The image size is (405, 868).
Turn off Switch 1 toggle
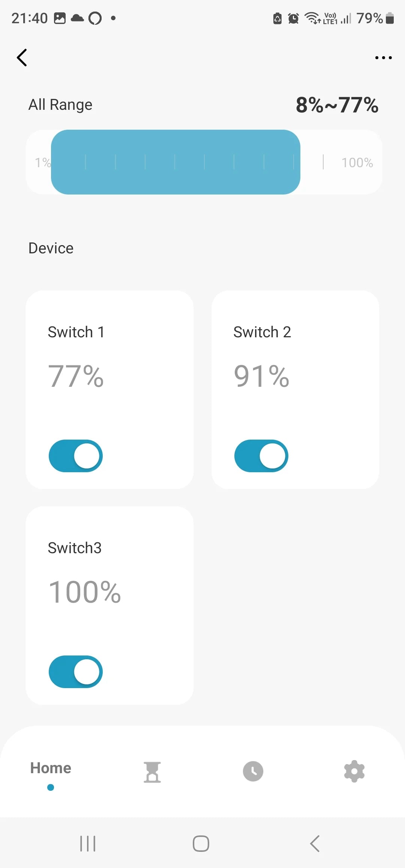76,456
